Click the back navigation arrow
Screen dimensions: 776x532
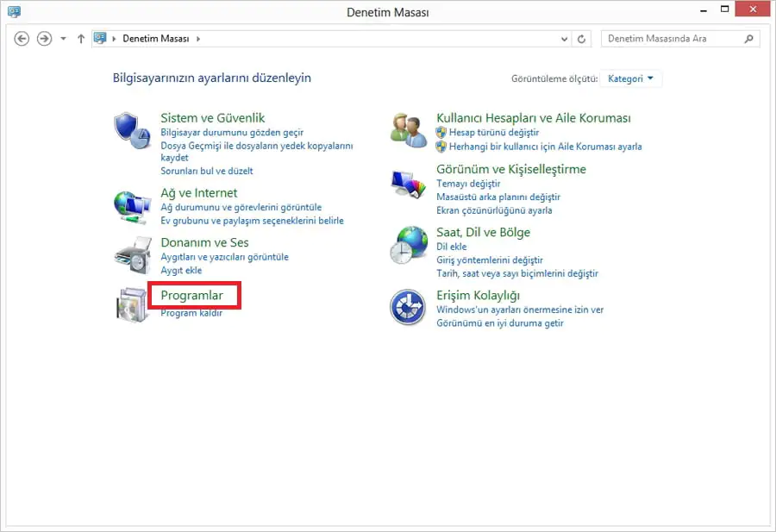pos(22,38)
